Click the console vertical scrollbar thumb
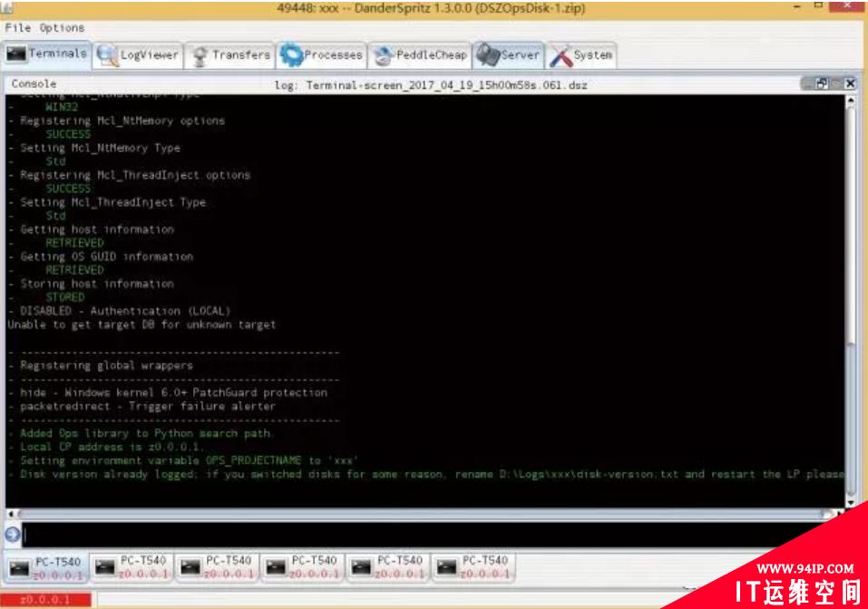This screenshot has height=609, width=868. point(851,418)
